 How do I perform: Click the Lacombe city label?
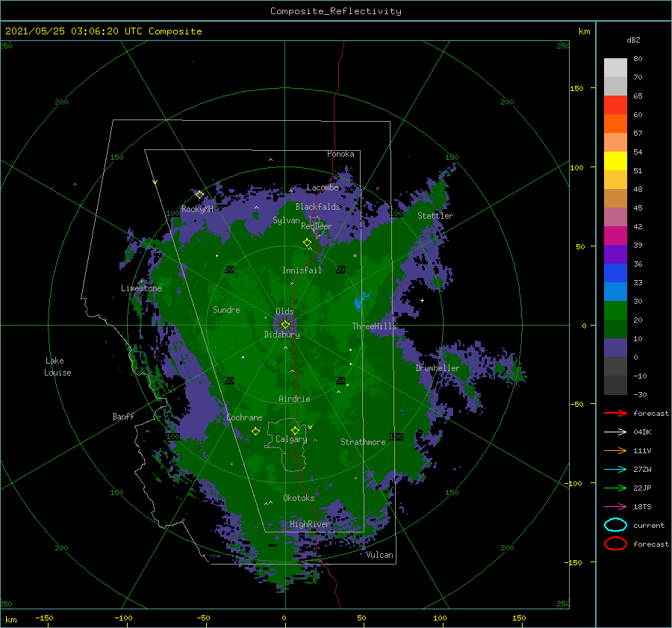point(323,187)
